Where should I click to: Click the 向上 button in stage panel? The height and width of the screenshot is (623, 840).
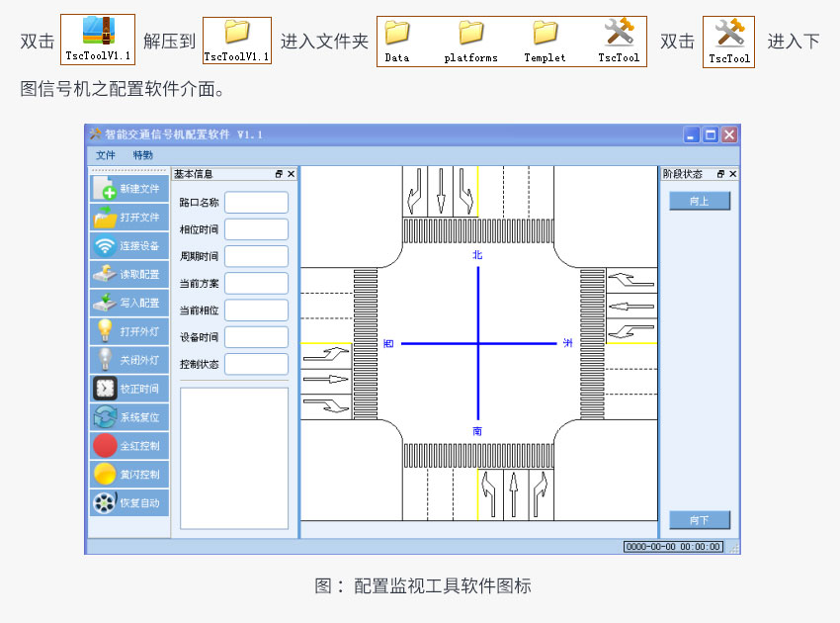[700, 201]
